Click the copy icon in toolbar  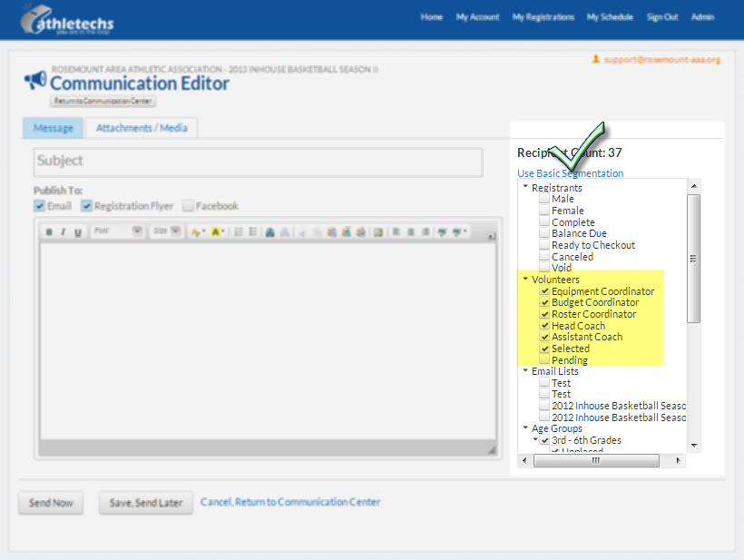click(x=318, y=231)
